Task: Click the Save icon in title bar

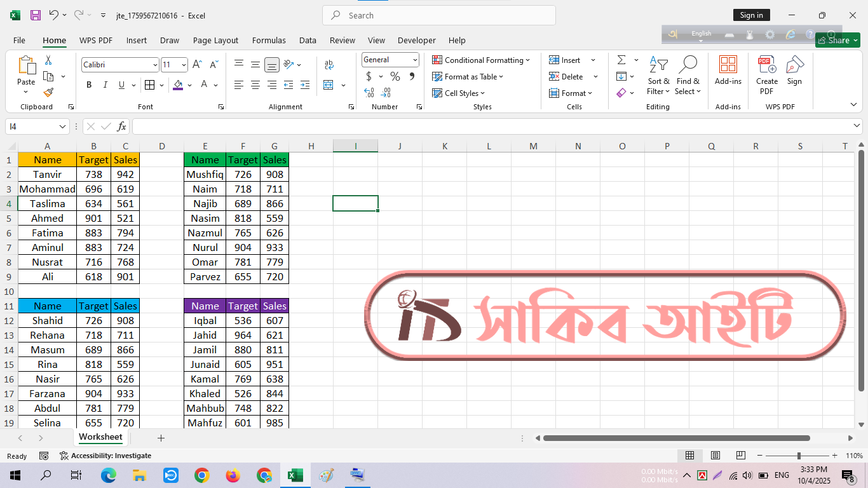Action: coord(36,15)
